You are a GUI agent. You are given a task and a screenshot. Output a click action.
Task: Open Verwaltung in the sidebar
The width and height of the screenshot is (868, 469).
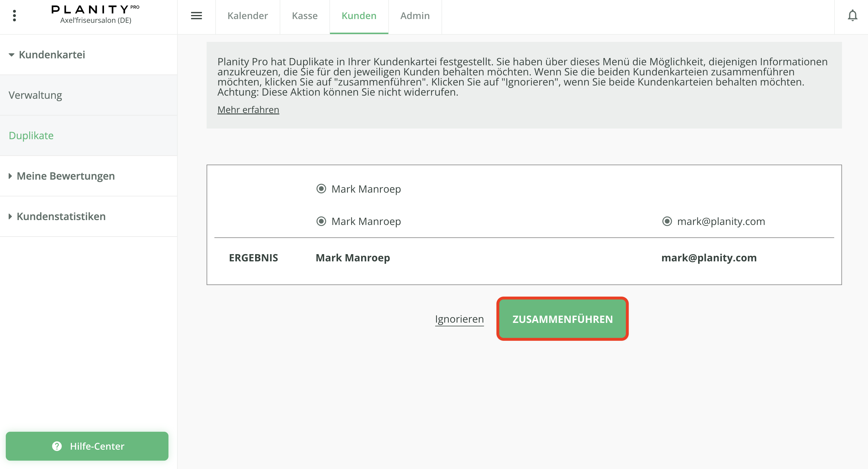(x=35, y=95)
